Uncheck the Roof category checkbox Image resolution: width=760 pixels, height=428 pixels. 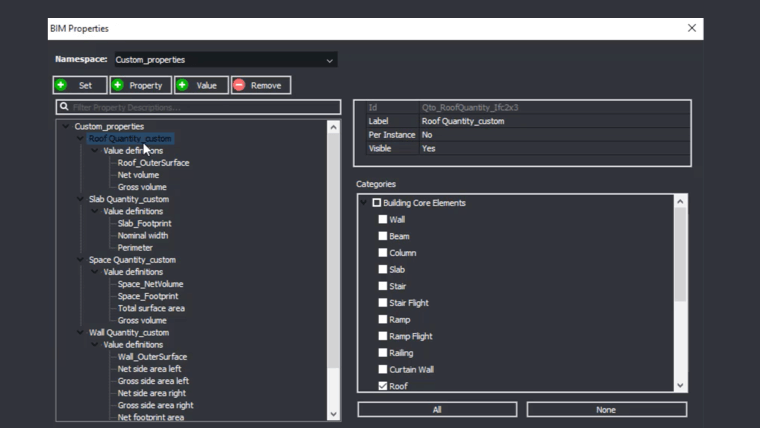click(383, 386)
